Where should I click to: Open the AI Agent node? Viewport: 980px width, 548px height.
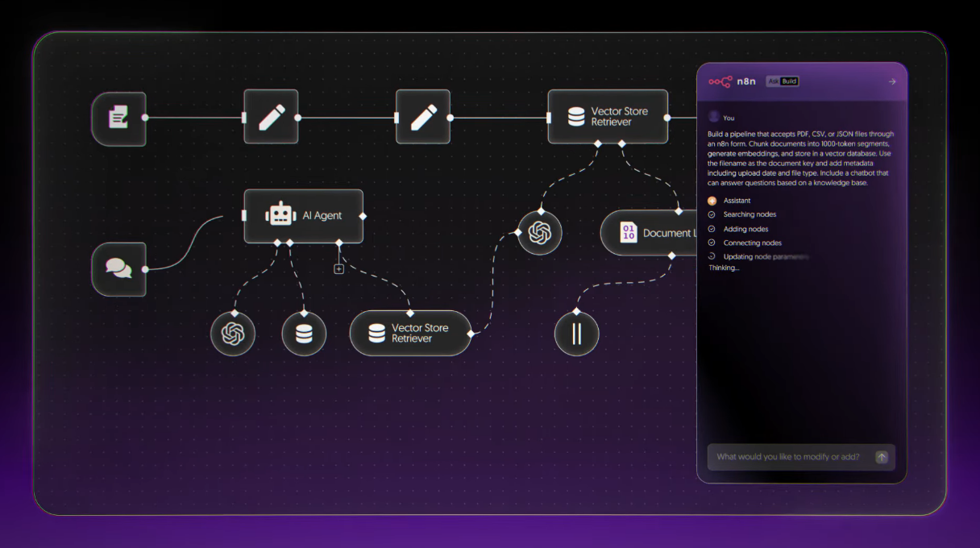tap(304, 216)
